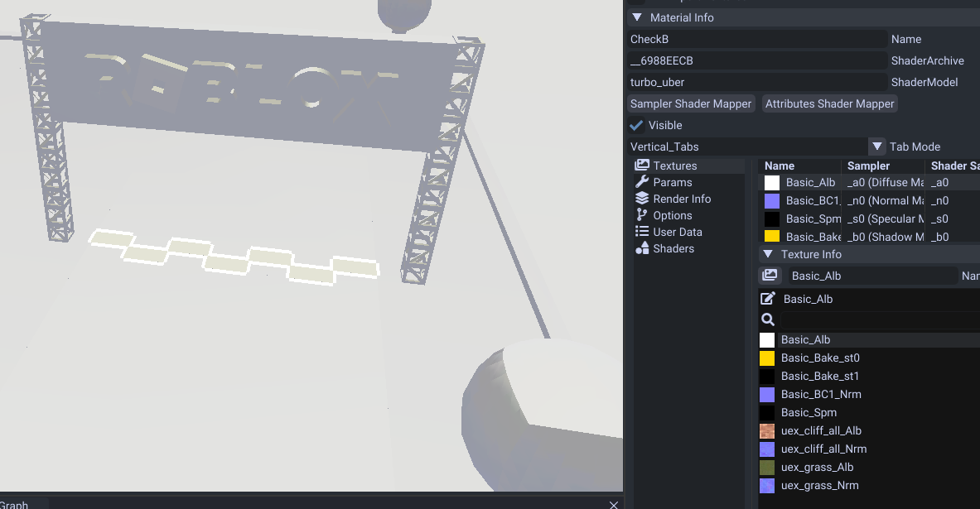The height and width of the screenshot is (509, 980).
Task: Select Basic_Bake_st0 in the texture list
Action: [x=869, y=358]
